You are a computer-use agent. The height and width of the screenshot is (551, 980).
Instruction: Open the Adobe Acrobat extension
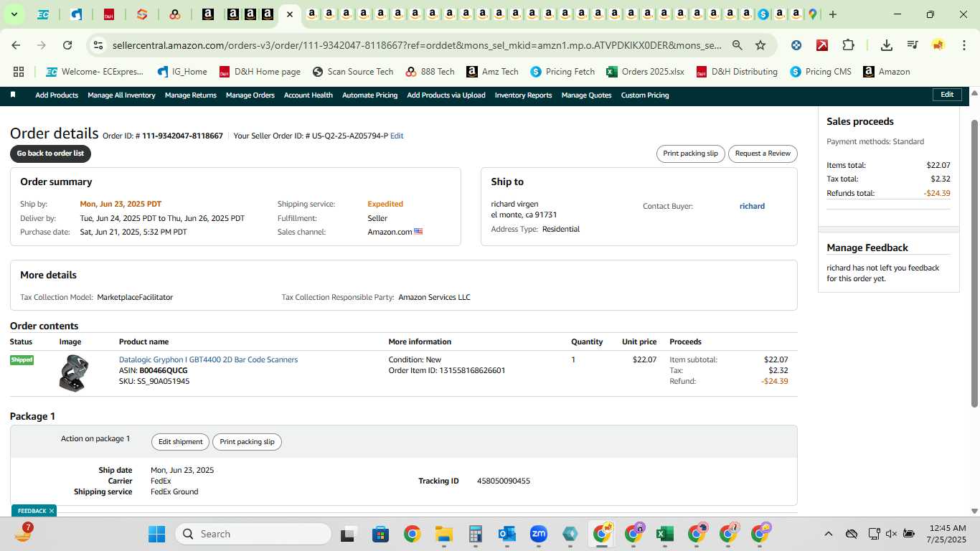click(x=822, y=45)
